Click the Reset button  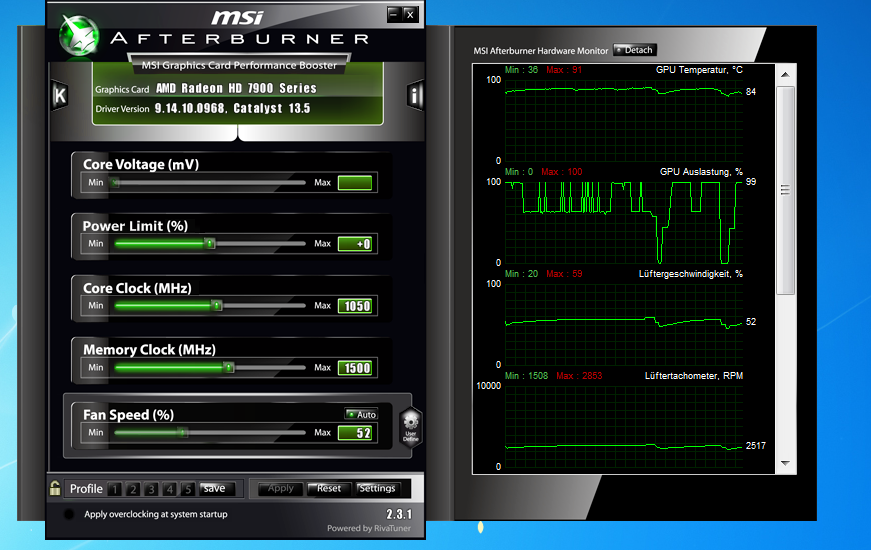coord(328,488)
